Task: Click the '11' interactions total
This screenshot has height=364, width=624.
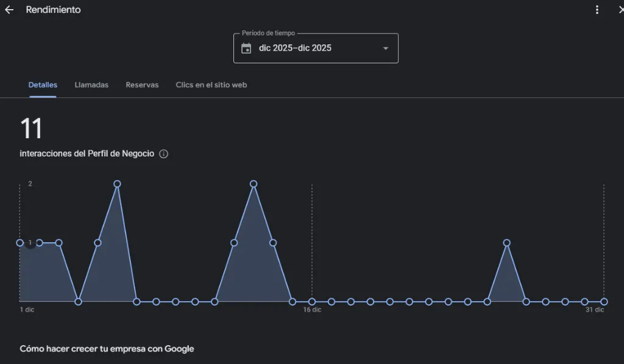Action: click(x=31, y=128)
